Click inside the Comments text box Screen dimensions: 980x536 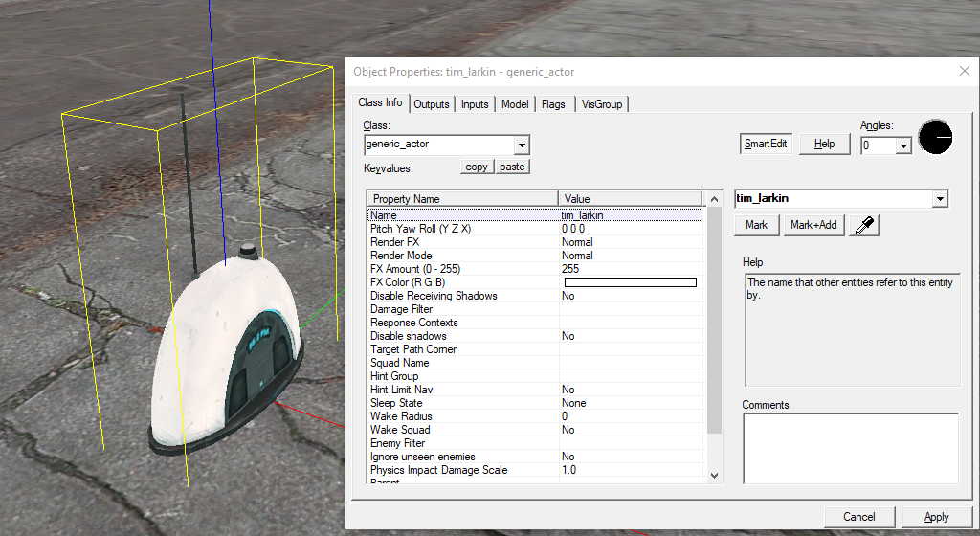pos(851,448)
